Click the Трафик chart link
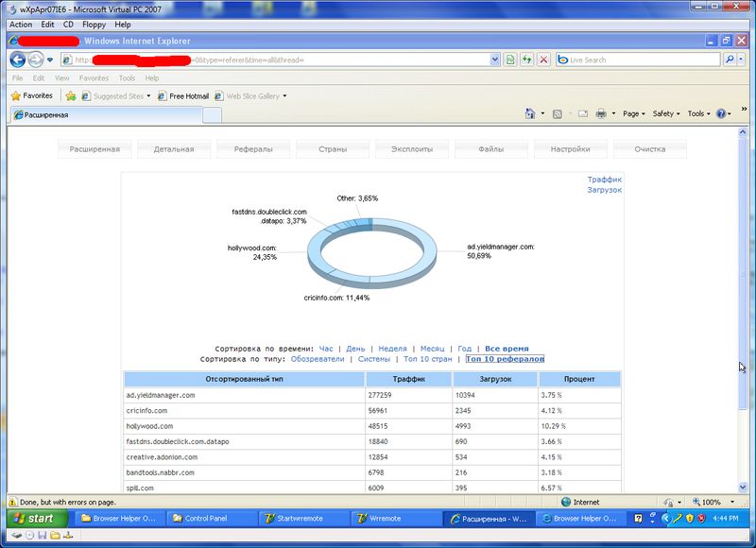Viewport: 756px width, 548px height. [605, 180]
